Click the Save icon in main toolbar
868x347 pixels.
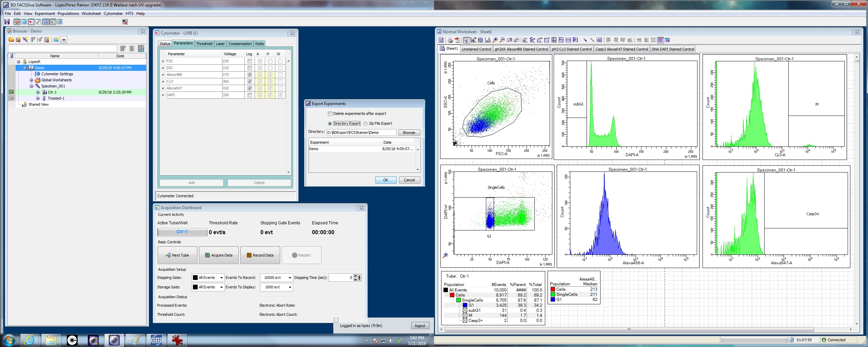pos(7,22)
